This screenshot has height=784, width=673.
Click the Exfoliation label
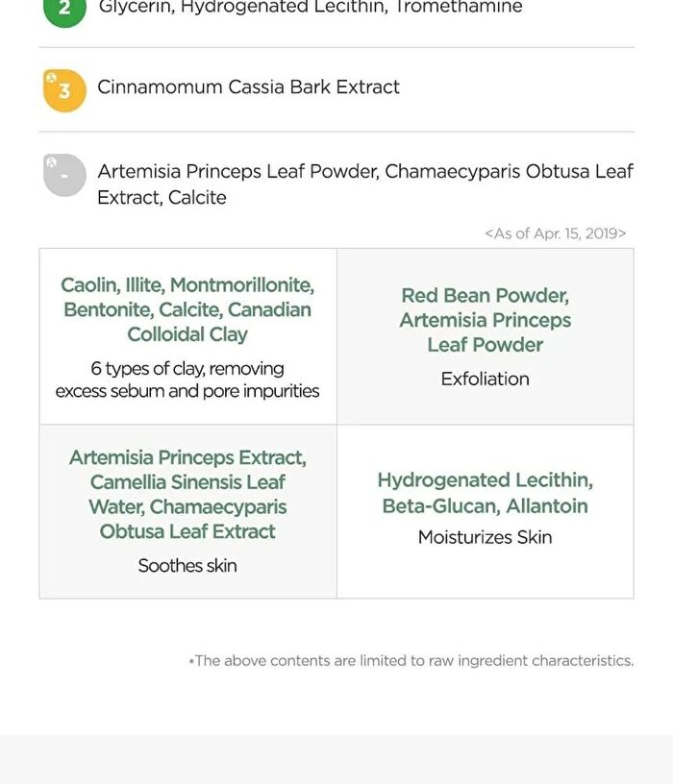click(485, 379)
